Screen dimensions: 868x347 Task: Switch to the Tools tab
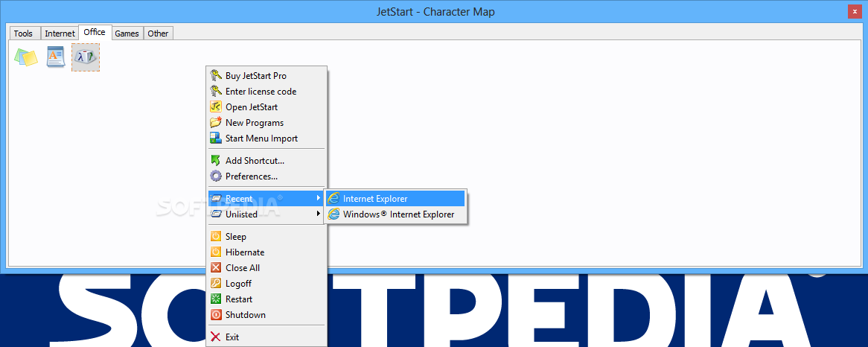coord(23,34)
